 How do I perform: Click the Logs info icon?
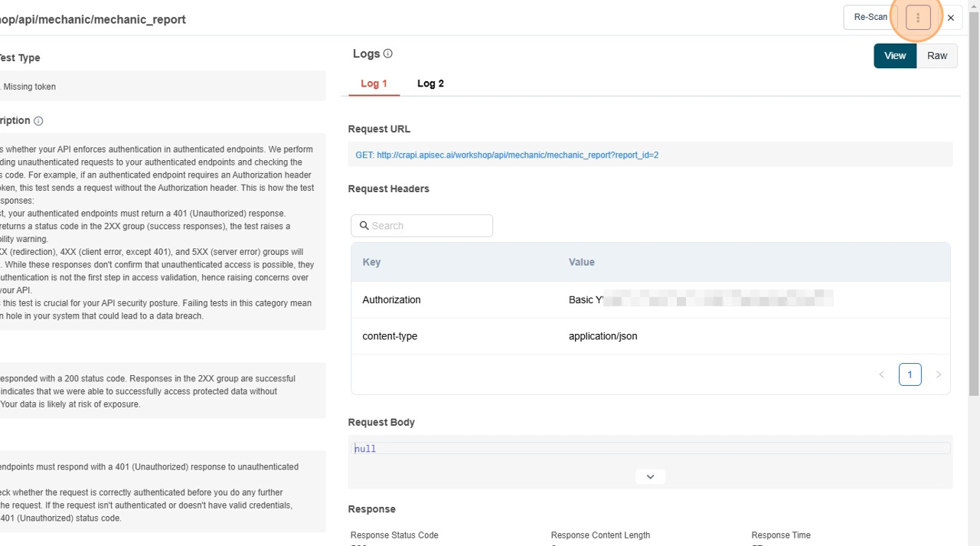click(x=387, y=54)
